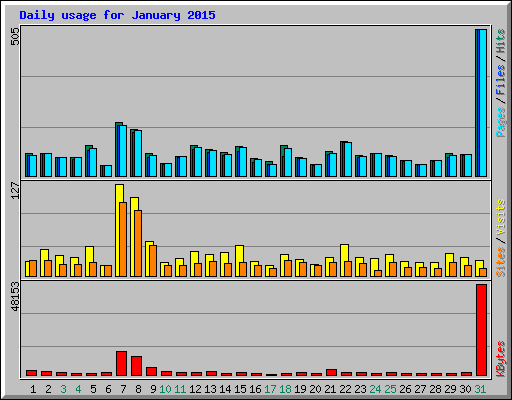Click the KBytes legend label
The height and width of the screenshot is (400, 512).
click(x=500, y=359)
